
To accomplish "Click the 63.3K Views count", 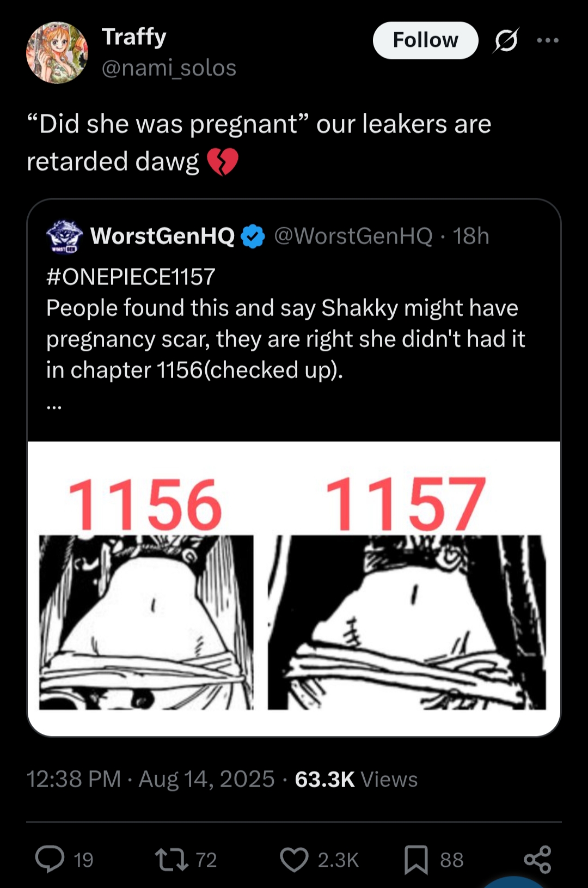I will point(356,779).
